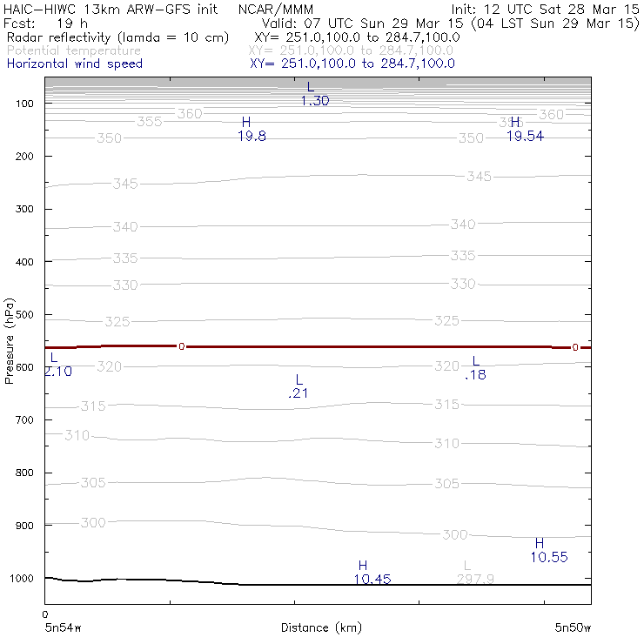The height and width of the screenshot is (644, 644).
Task: Click the "300" pressure axis tick label
Action: tap(24, 209)
